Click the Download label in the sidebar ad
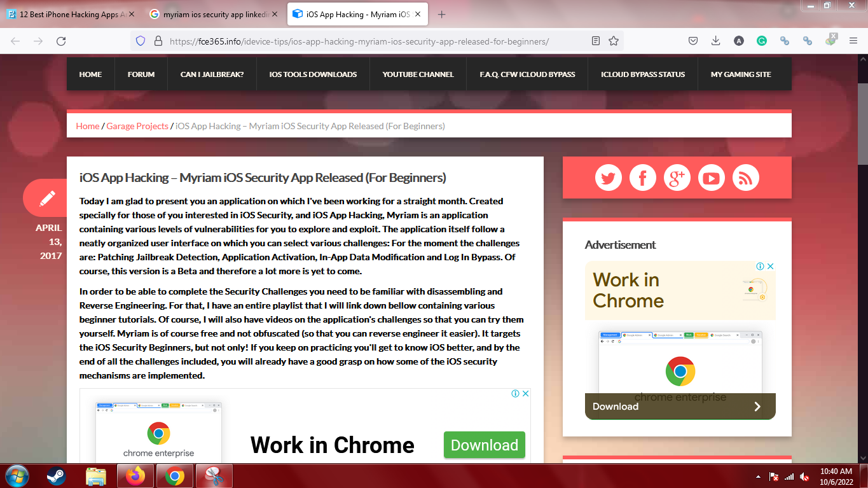This screenshot has width=868, height=488. 616,407
